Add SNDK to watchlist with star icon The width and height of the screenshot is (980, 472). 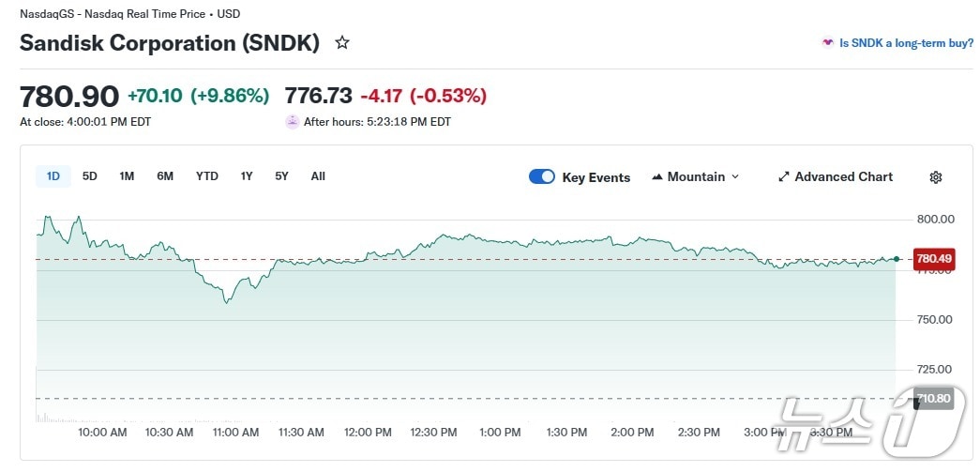coord(342,43)
